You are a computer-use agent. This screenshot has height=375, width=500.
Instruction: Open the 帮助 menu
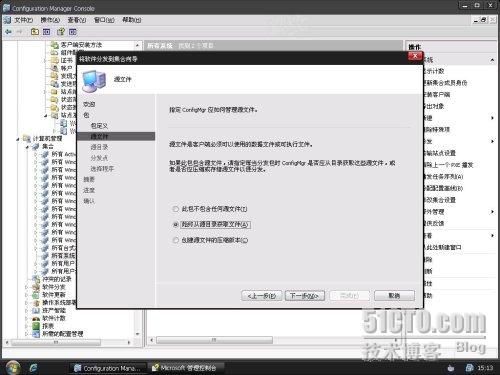[x=132, y=20]
